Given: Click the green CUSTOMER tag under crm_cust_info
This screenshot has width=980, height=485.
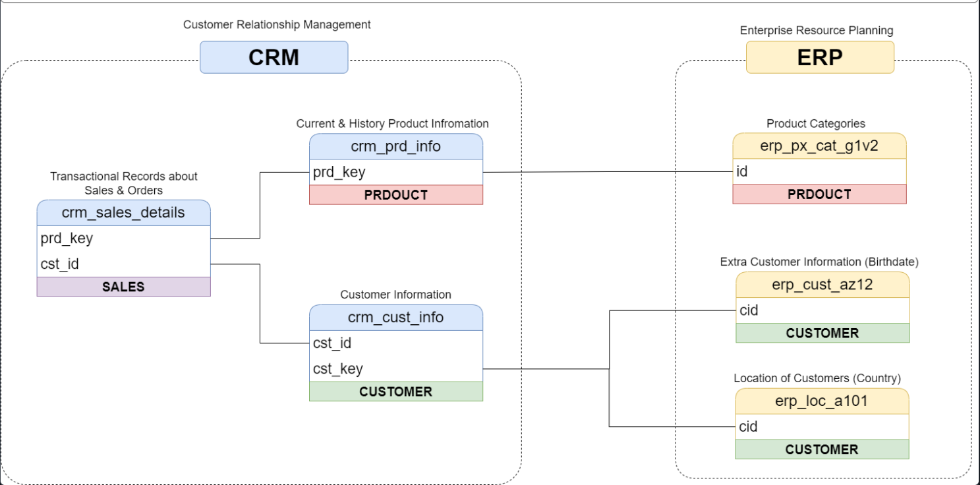Looking at the screenshot, I should (x=396, y=391).
